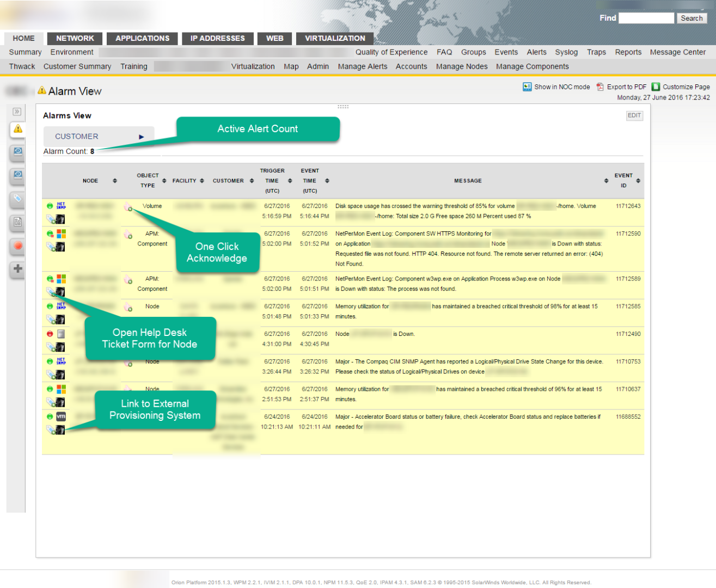Click into the Find search field
The height and width of the screenshot is (588, 716).
tap(646, 18)
